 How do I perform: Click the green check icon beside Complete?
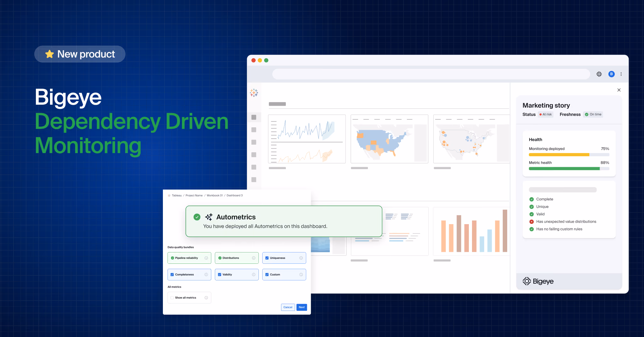(531, 199)
